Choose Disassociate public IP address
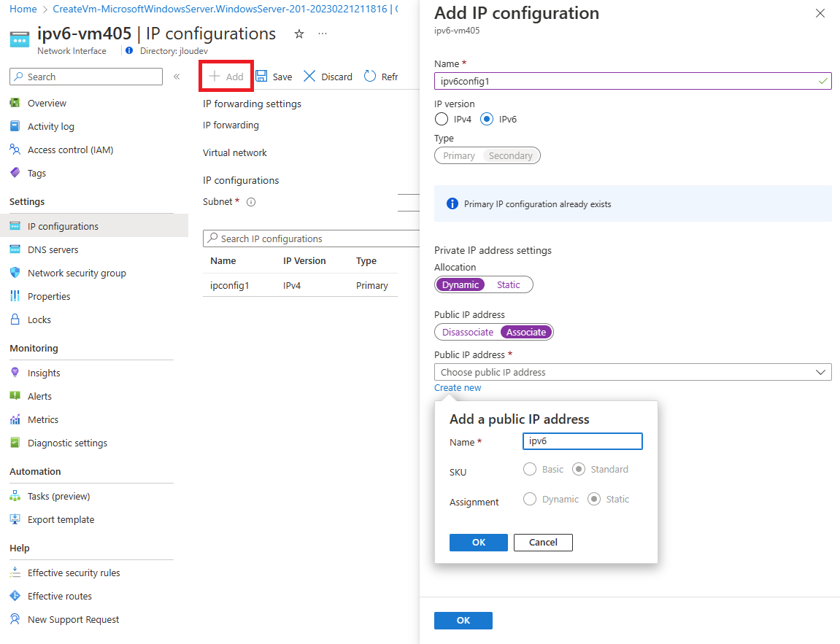840x644 pixels. coord(468,332)
